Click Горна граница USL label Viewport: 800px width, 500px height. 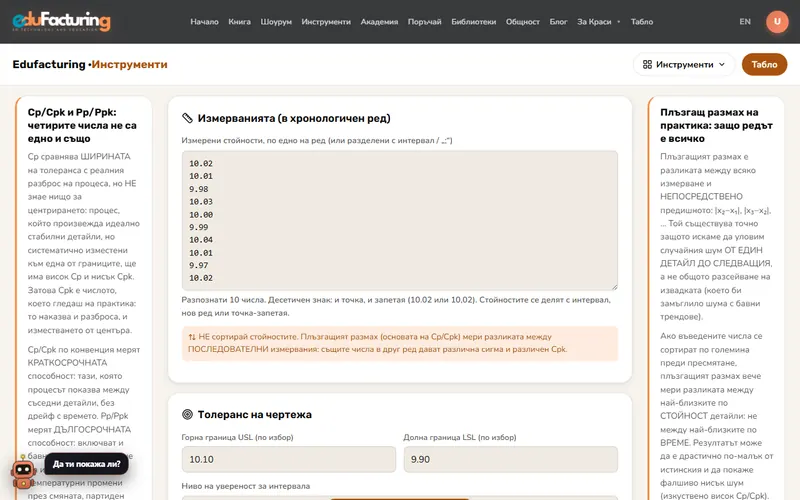pyautogui.click(x=237, y=437)
